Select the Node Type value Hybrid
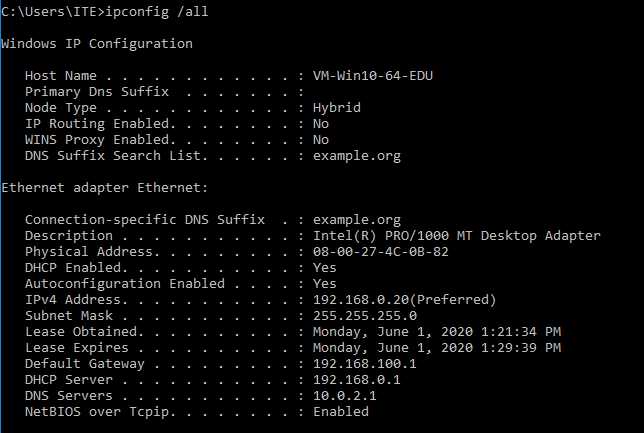This screenshot has height=433, width=644. [337, 108]
